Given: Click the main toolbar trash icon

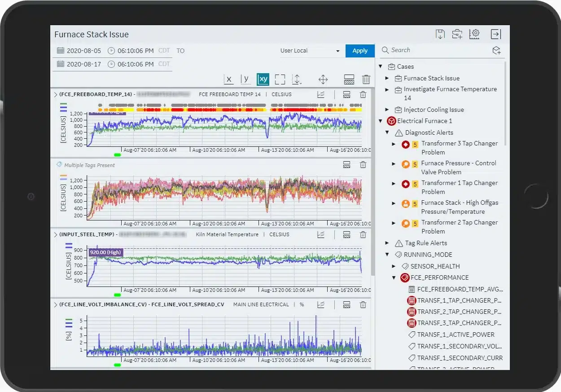Looking at the screenshot, I should [366, 79].
